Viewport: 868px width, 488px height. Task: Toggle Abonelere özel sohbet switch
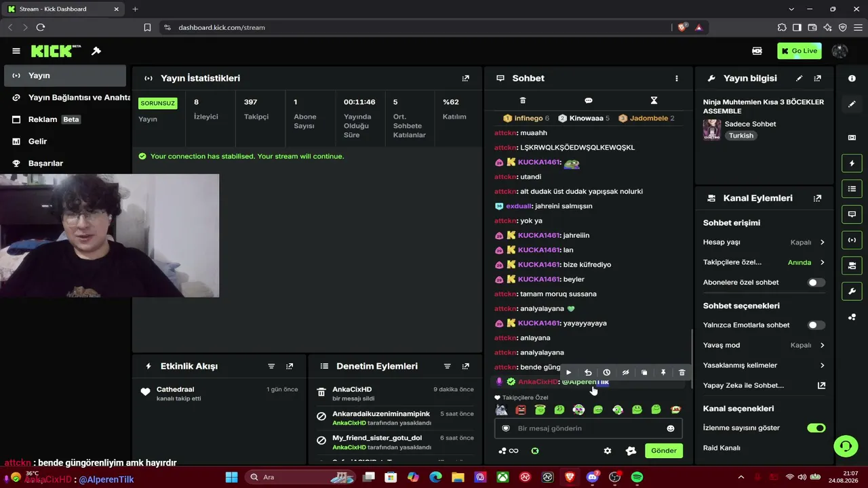pos(816,283)
